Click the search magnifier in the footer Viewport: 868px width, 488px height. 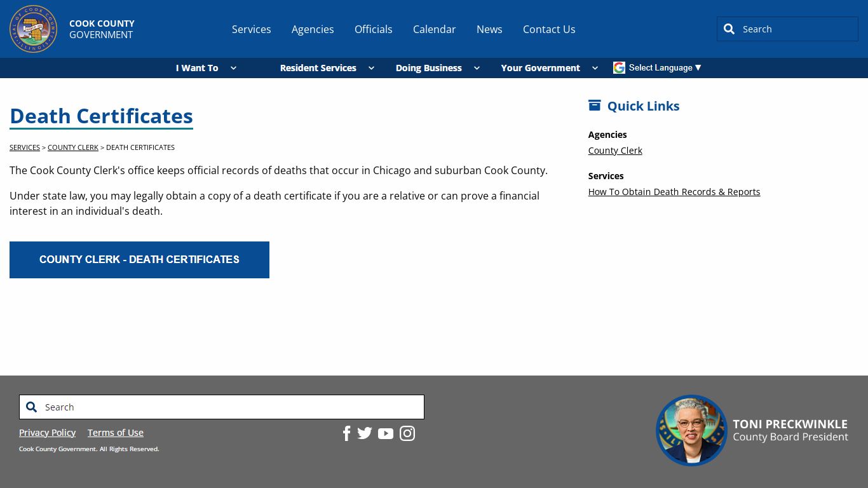[31, 407]
